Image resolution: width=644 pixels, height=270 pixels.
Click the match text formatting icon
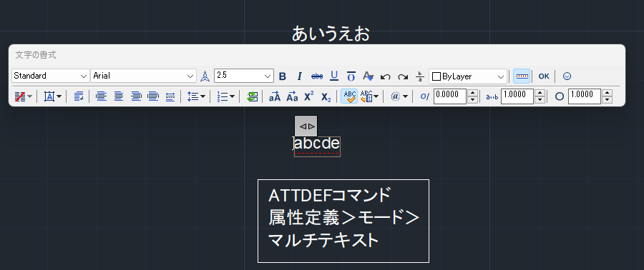(368, 76)
